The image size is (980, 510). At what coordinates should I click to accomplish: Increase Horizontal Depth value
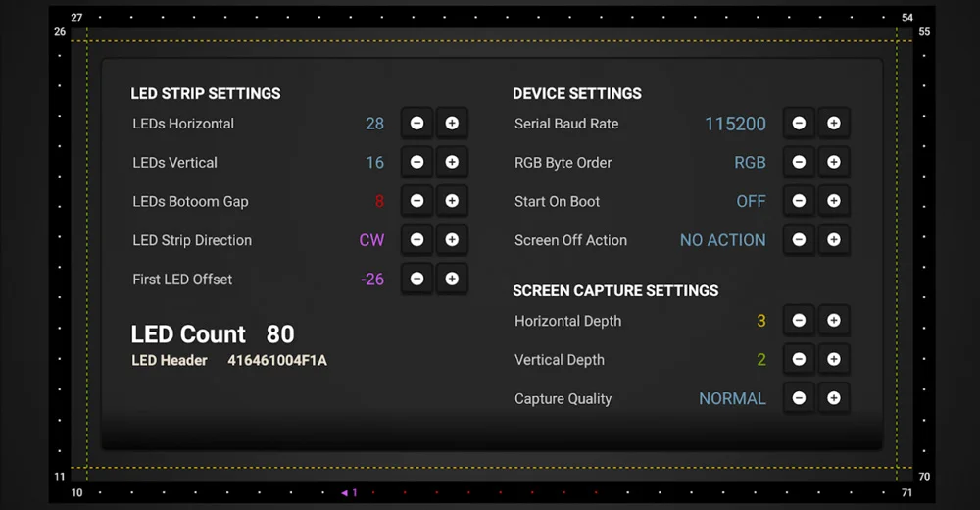click(x=834, y=321)
